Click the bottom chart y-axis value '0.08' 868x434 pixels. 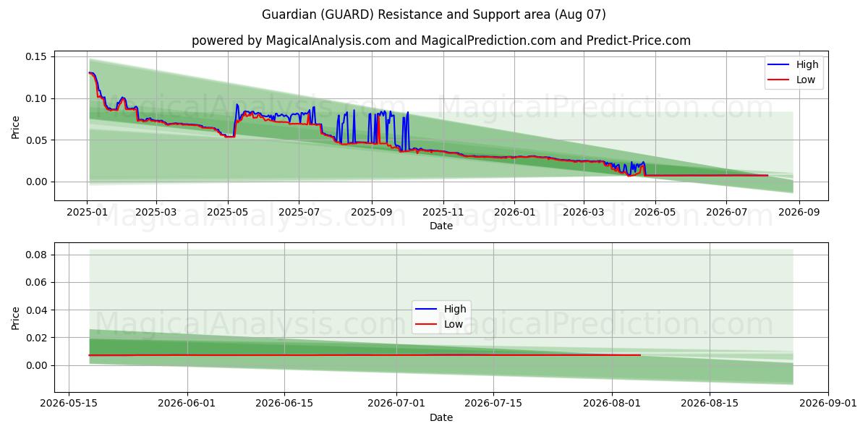click(36, 255)
